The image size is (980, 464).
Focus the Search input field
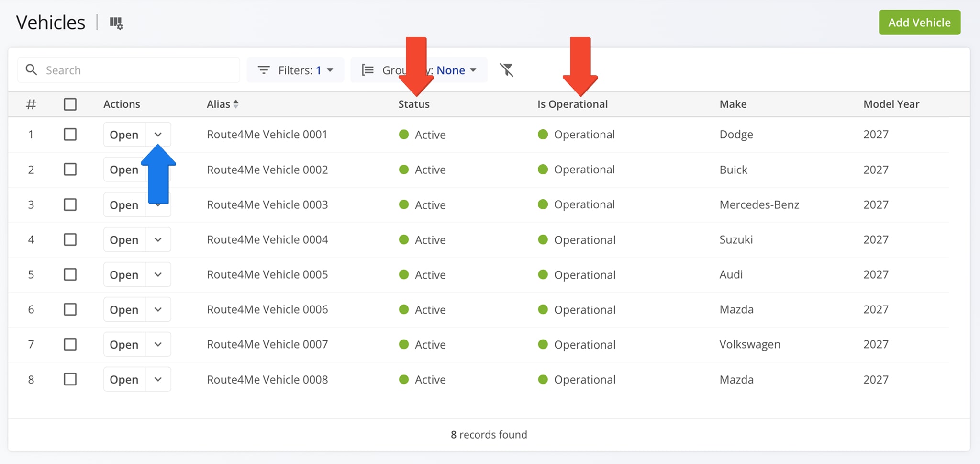tap(129, 70)
